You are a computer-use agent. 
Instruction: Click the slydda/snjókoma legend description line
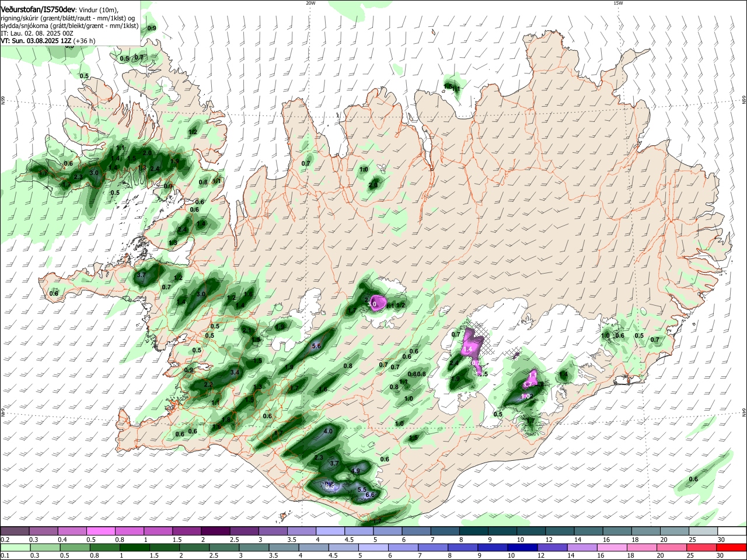pyautogui.click(x=69, y=26)
